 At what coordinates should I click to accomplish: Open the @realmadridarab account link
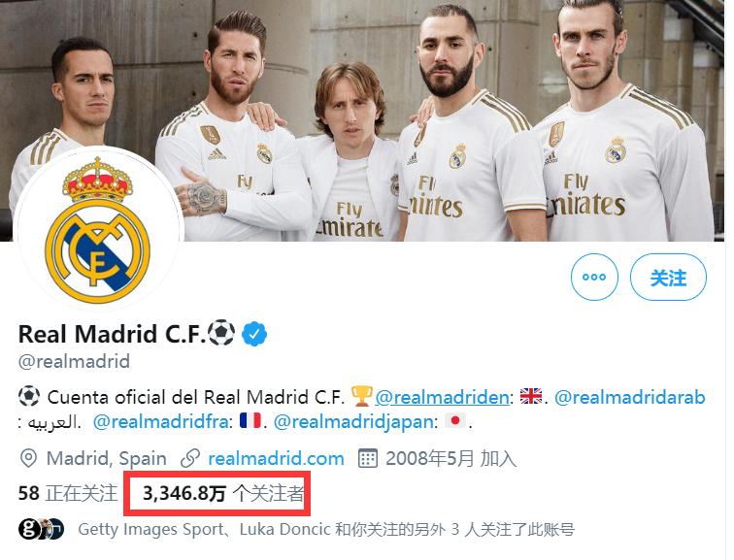629,397
